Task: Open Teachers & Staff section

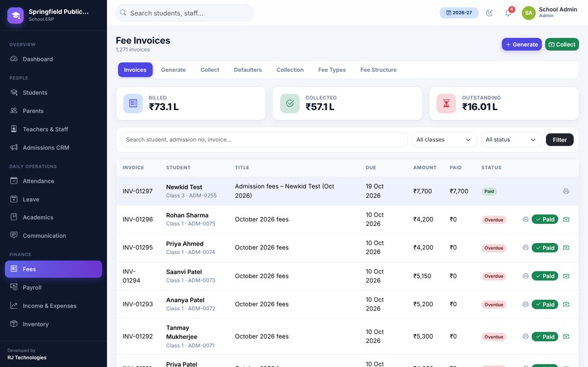Action: coord(53,129)
